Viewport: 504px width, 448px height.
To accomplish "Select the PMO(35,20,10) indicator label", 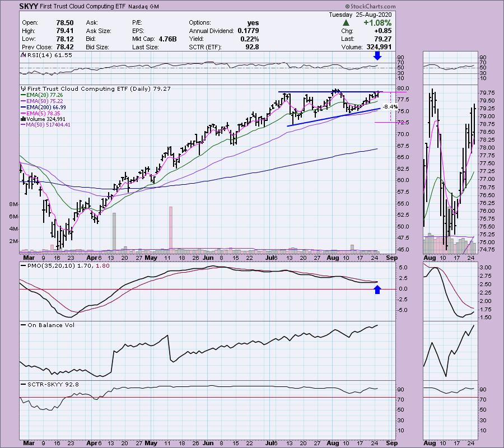I will click(65, 266).
